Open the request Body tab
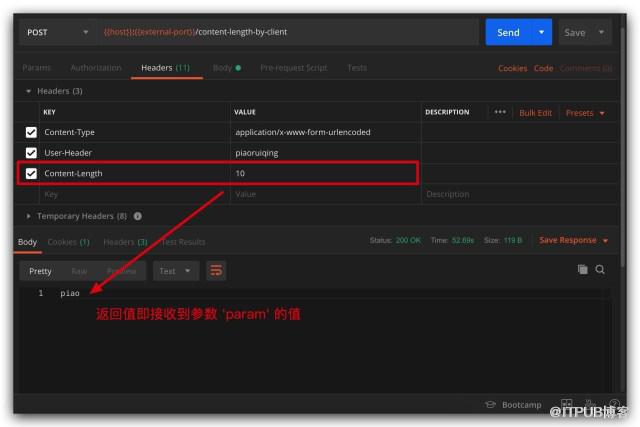Image resolution: width=640 pixels, height=427 pixels. pos(227,68)
